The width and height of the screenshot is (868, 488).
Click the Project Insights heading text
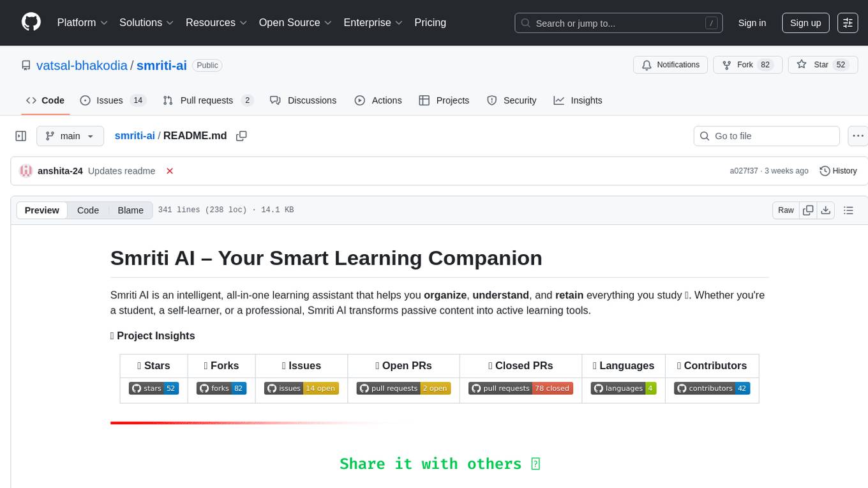(153, 336)
